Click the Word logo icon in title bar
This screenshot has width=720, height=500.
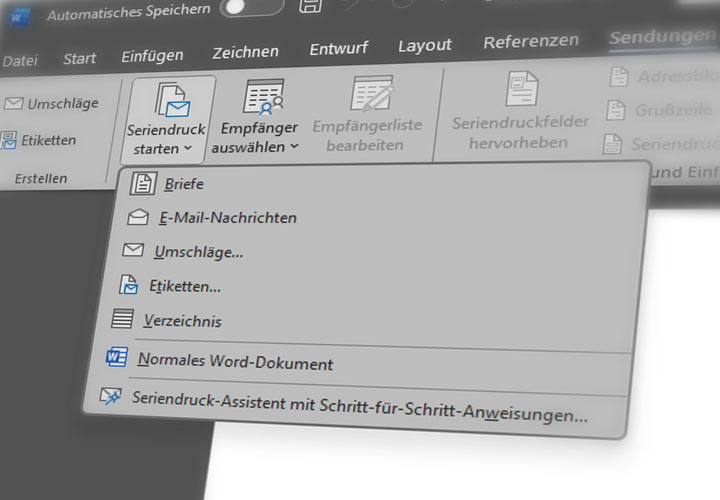pos(18,17)
